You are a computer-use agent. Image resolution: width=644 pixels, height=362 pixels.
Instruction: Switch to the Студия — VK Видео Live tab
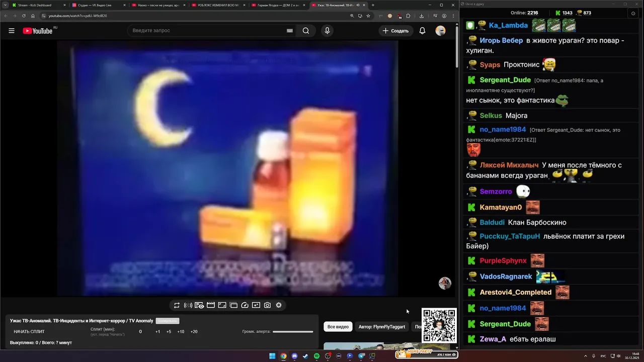(x=99, y=5)
